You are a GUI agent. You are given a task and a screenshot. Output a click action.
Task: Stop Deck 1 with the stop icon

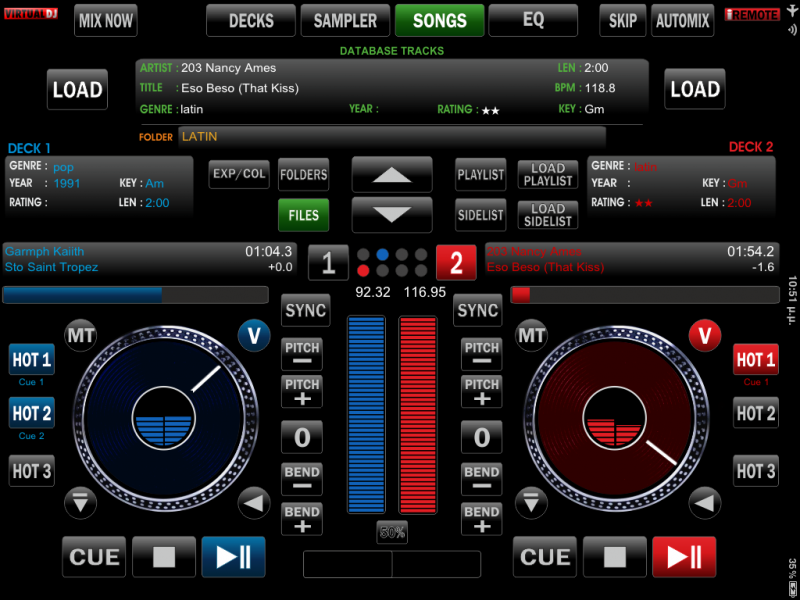click(164, 557)
